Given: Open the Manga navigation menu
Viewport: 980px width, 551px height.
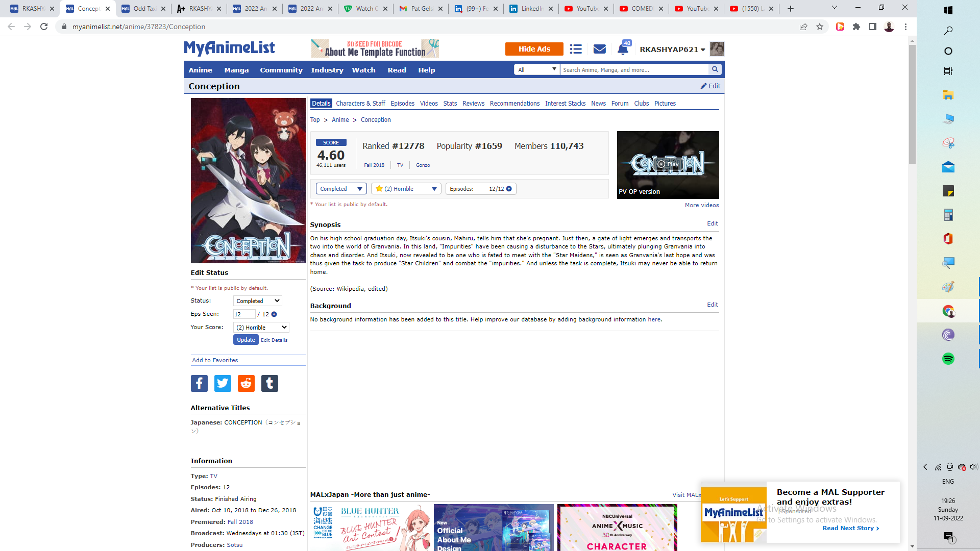Looking at the screenshot, I should tap(236, 70).
